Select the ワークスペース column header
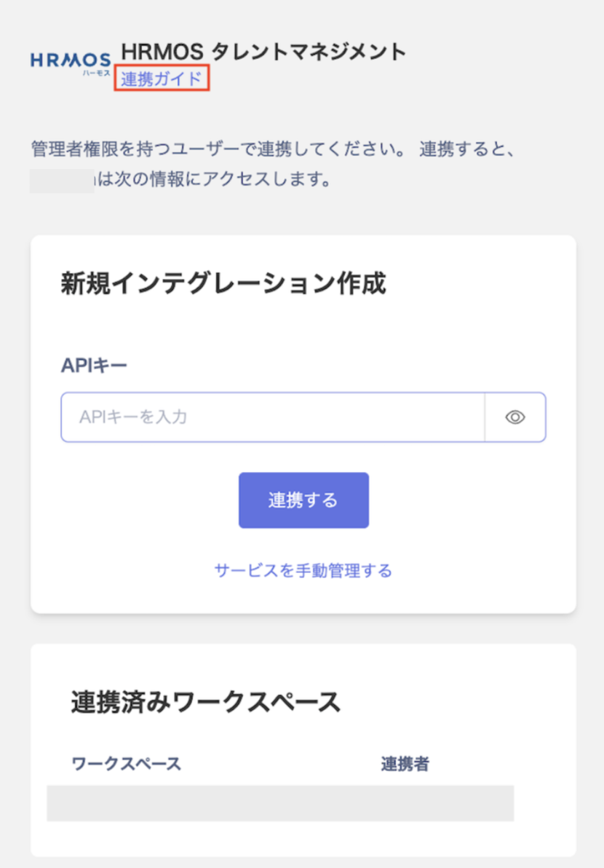This screenshot has height=868, width=604. [x=126, y=763]
